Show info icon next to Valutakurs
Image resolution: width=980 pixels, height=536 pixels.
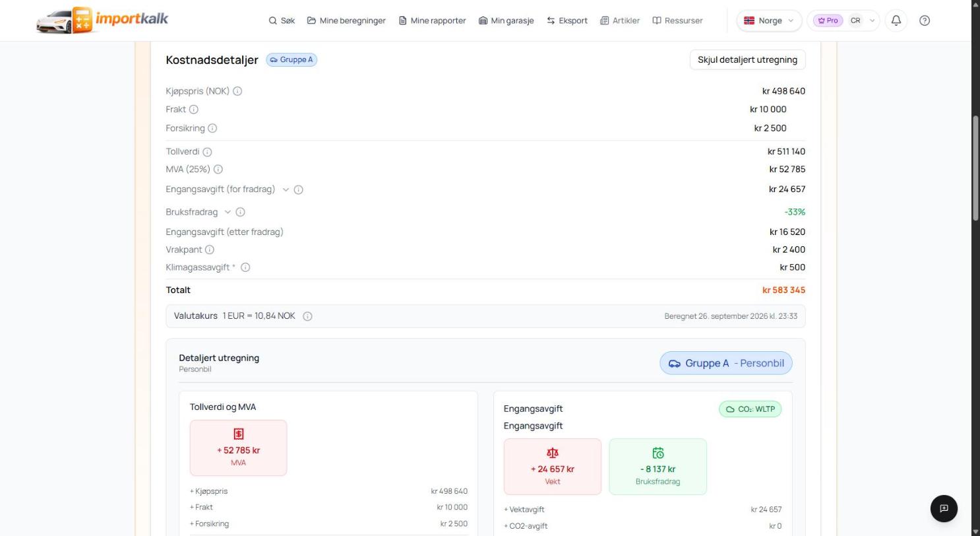click(x=307, y=316)
